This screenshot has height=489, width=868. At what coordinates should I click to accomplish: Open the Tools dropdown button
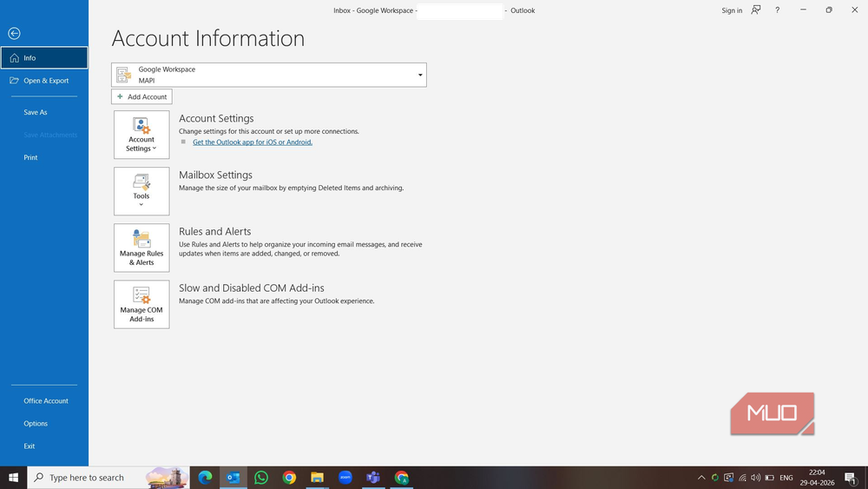141,191
